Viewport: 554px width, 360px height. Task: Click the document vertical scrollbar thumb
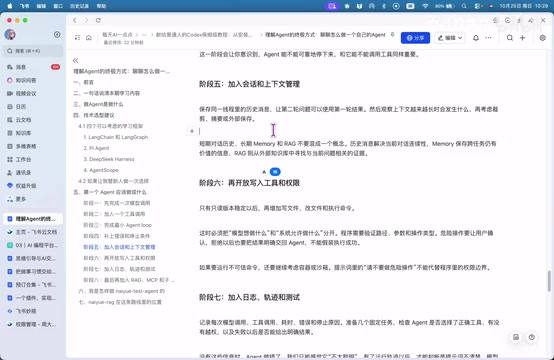click(549, 281)
